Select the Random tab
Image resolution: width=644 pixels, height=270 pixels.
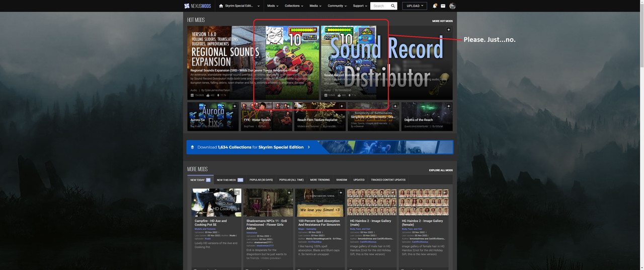click(x=342, y=180)
